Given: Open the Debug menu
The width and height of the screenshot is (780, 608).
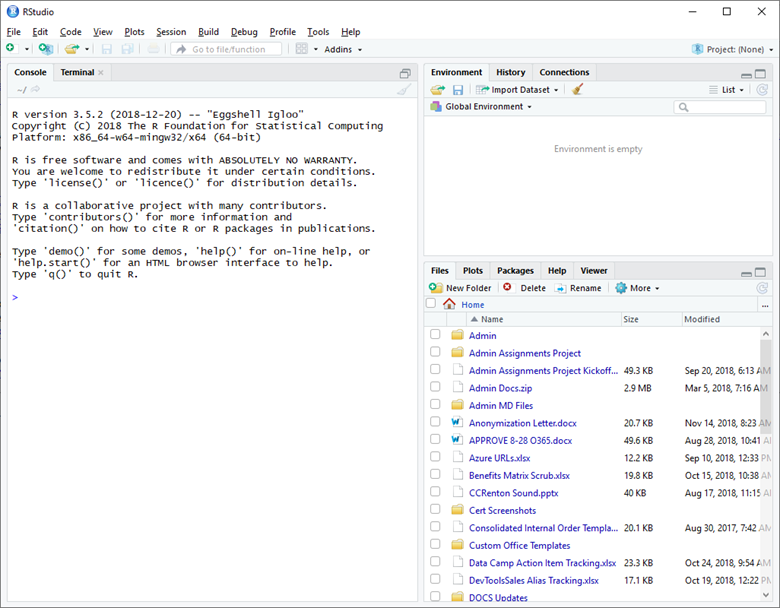Looking at the screenshot, I should click(244, 32).
